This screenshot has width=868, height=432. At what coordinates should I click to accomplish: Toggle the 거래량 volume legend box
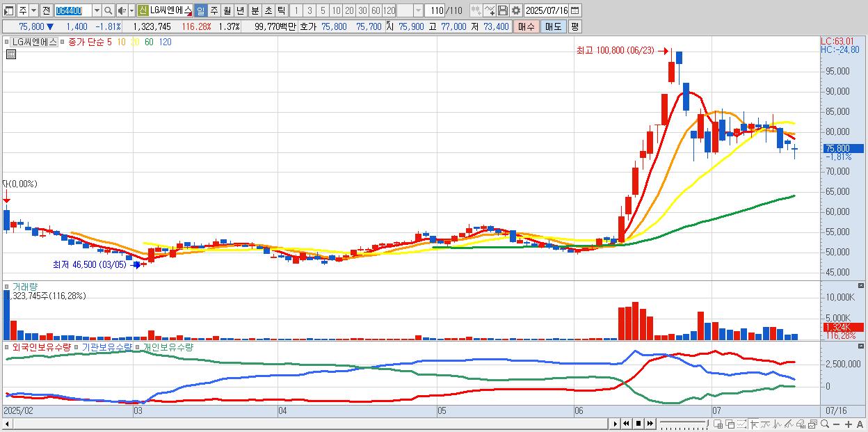8,286
